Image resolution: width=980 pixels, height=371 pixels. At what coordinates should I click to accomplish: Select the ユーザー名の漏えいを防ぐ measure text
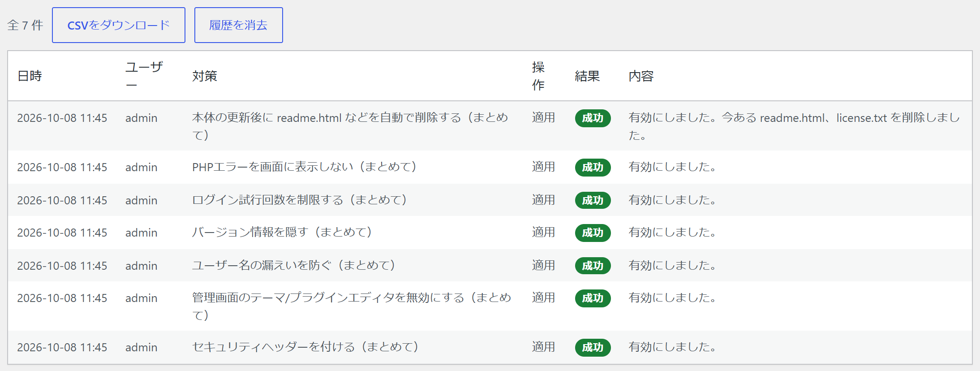point(294,265)
